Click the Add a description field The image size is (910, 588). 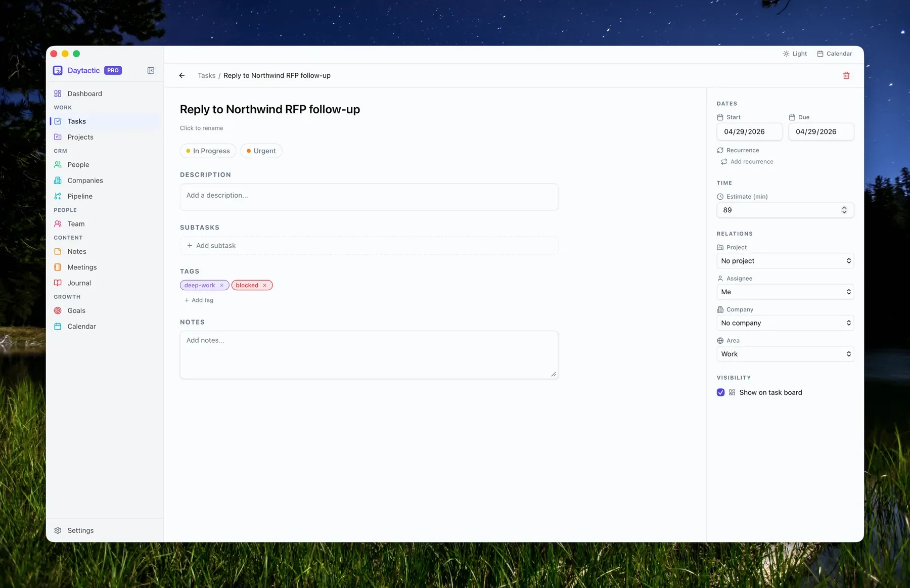point(369,197)
